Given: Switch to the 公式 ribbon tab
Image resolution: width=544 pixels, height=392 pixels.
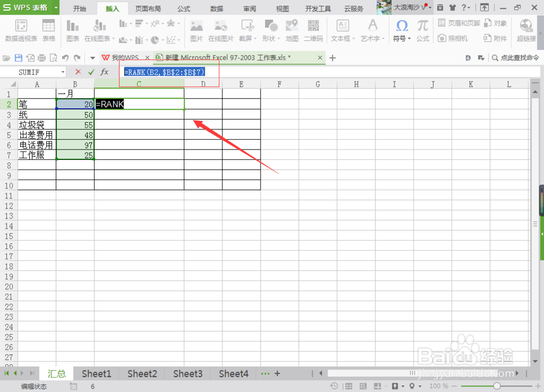Looking at the screenshot, I should pos(183,9).
